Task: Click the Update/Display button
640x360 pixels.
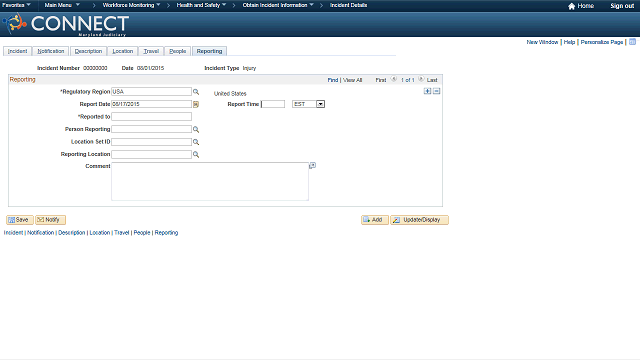Action: (x=419, y=220)
